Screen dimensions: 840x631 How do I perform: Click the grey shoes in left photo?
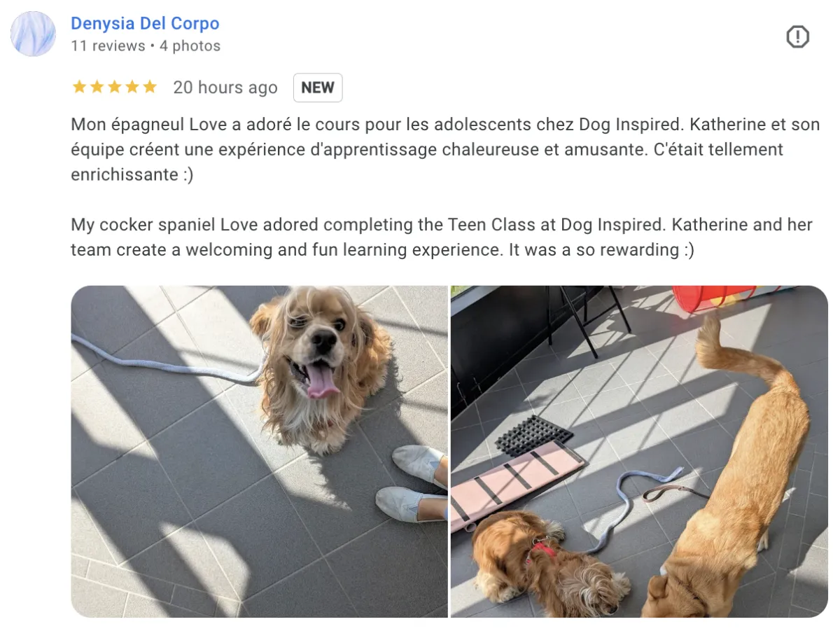click(x=414, y=483)
